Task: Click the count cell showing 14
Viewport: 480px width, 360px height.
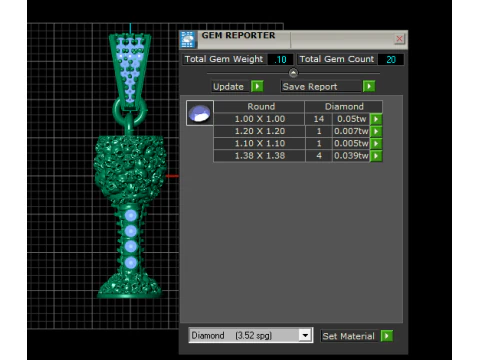Action: 319,119
